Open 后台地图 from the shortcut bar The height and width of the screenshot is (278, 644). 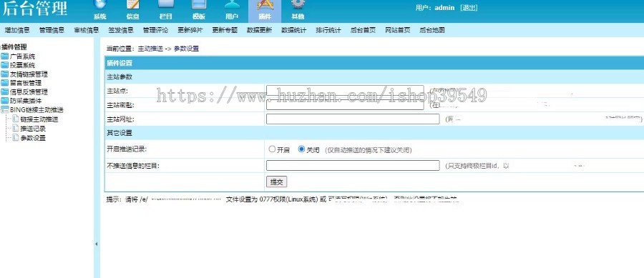[432, 30]
